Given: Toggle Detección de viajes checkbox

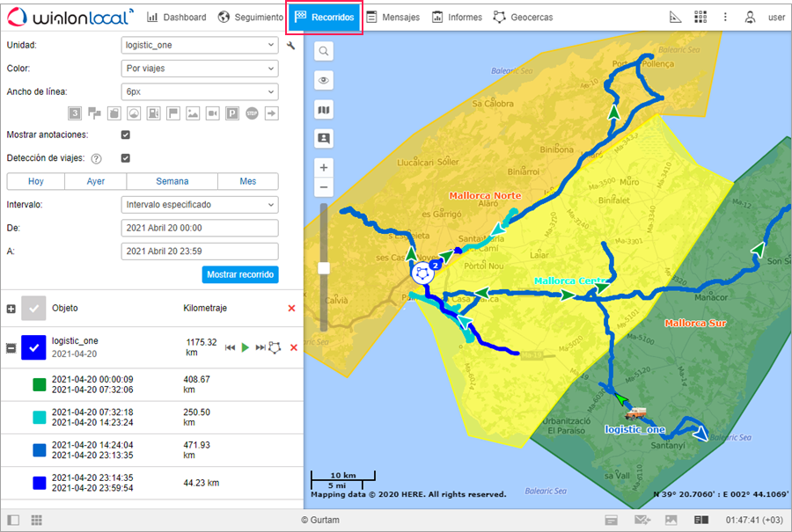Looking at the screenshot, I should tap(126, 158).
